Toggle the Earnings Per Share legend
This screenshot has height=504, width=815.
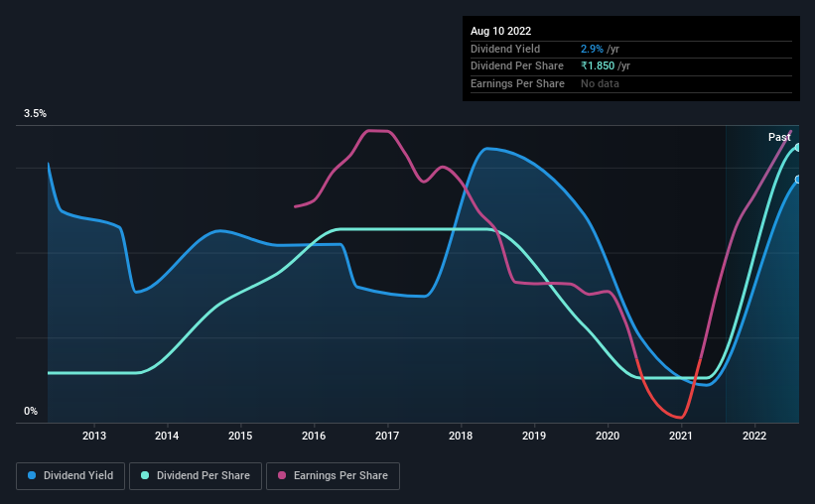[333, 476]
